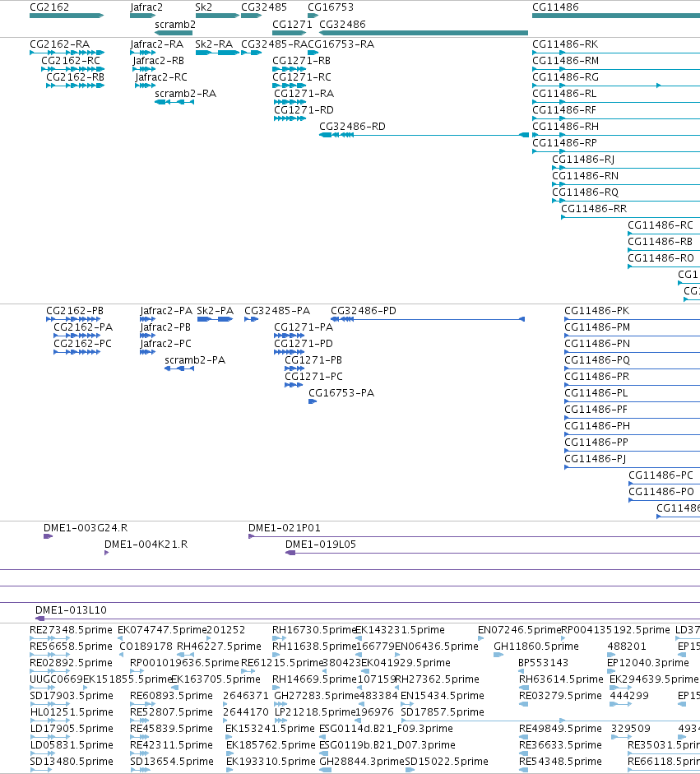Select the CG32486-PD protein label

click(364, 310)
